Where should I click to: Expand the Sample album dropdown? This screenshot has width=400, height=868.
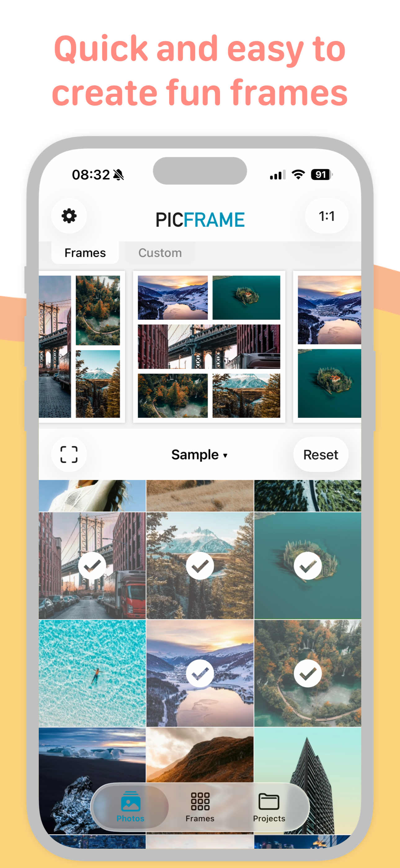[x=200, y=455]
